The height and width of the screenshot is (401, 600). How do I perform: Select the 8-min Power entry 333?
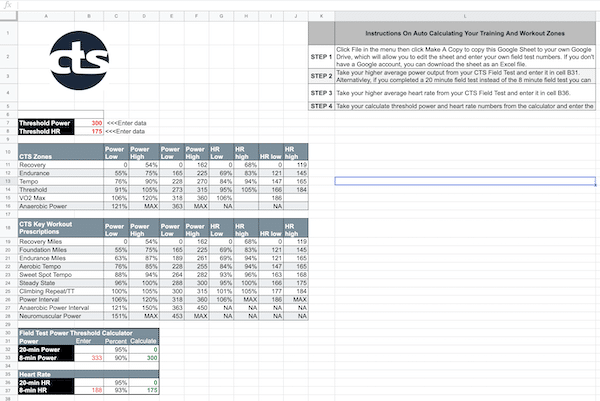(89, 358)
